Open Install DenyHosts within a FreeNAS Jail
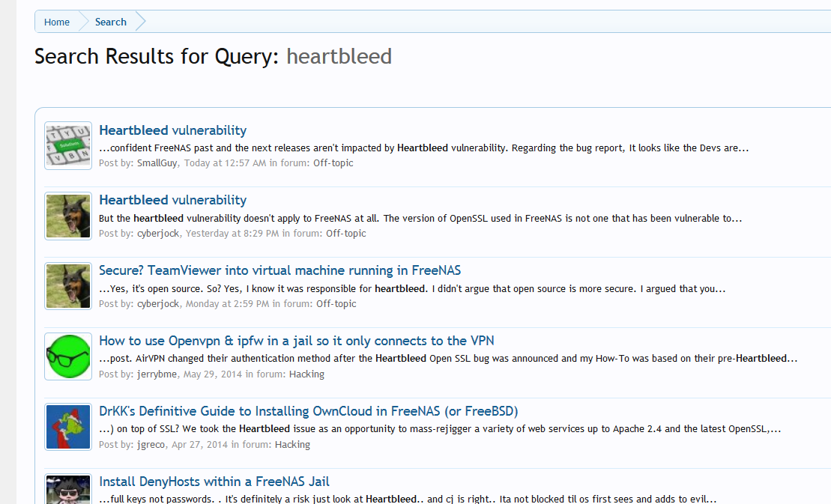The width and height of the screenshot is (831, 504). click(214, 482)
